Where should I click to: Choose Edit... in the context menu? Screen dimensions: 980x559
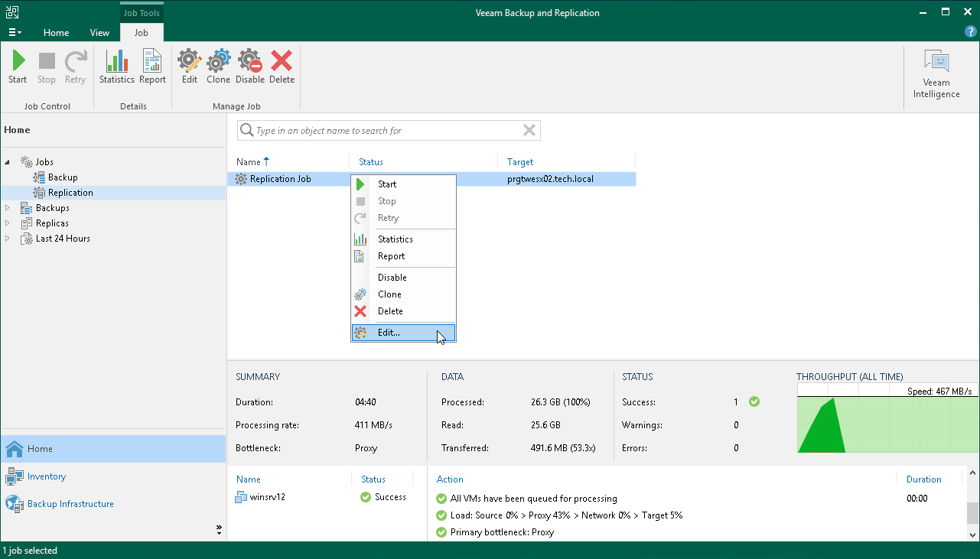click(403, 332)
